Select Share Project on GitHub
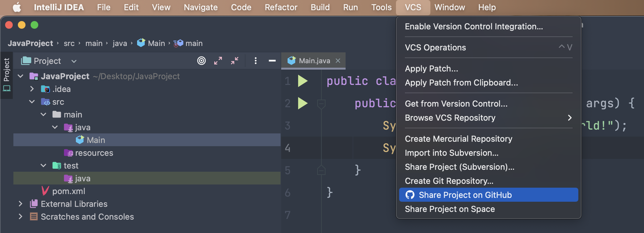This screenshot has width=644, height=233. coord(488,195)
